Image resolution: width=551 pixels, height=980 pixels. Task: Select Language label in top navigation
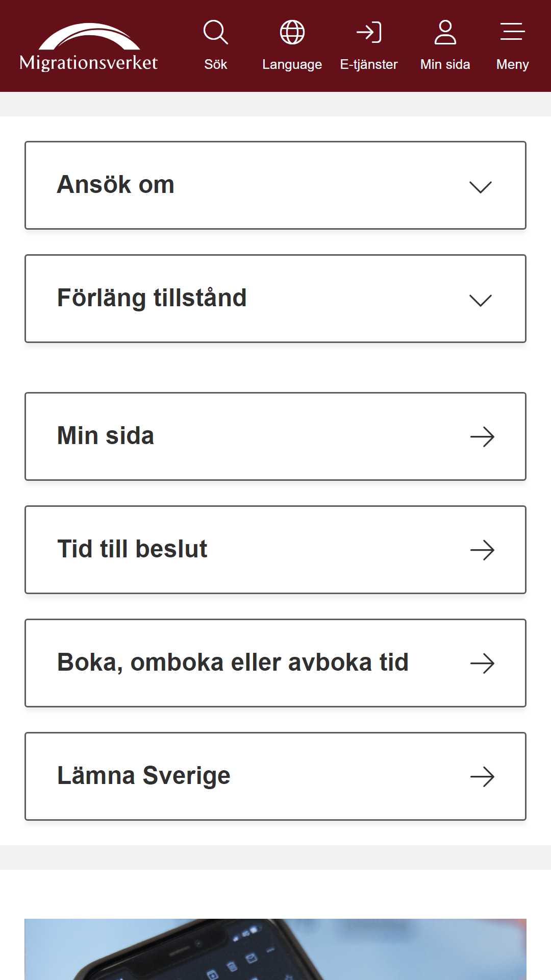pyautogui.click(x=292, y=65)
